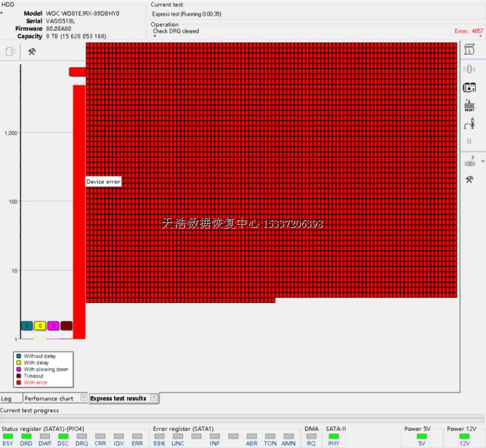Open the drive info scroll icon
486x448 pixels.
click(469, 49)
